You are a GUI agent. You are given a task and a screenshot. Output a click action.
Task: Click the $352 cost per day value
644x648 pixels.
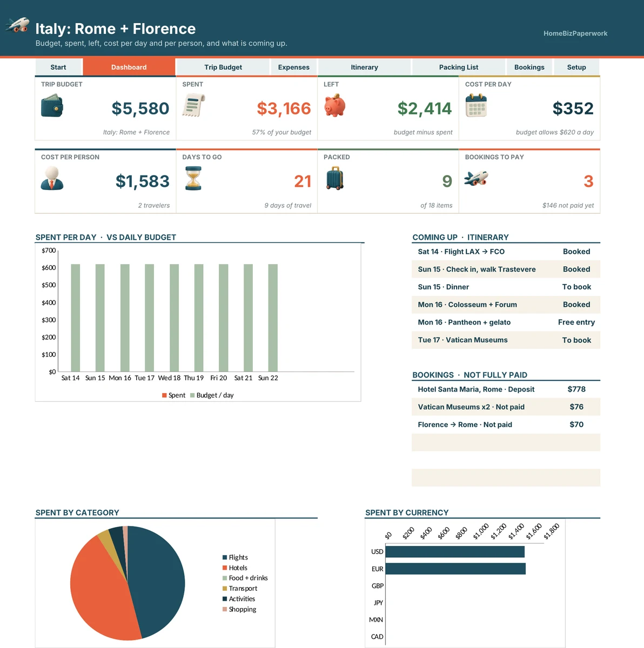pos(573,109)
